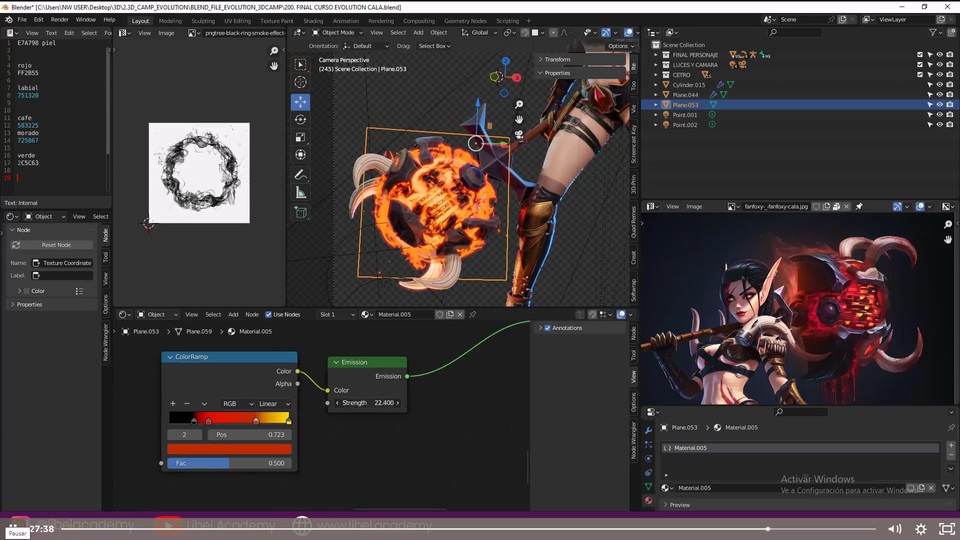Viewport: 960px width, 540px height.
Task: Select the Measure tool in viewport toolbar
Action: tap(300, 193)
